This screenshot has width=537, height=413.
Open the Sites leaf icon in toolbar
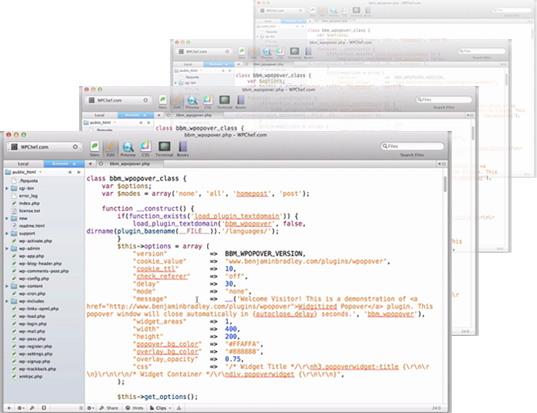click(95, 147)
